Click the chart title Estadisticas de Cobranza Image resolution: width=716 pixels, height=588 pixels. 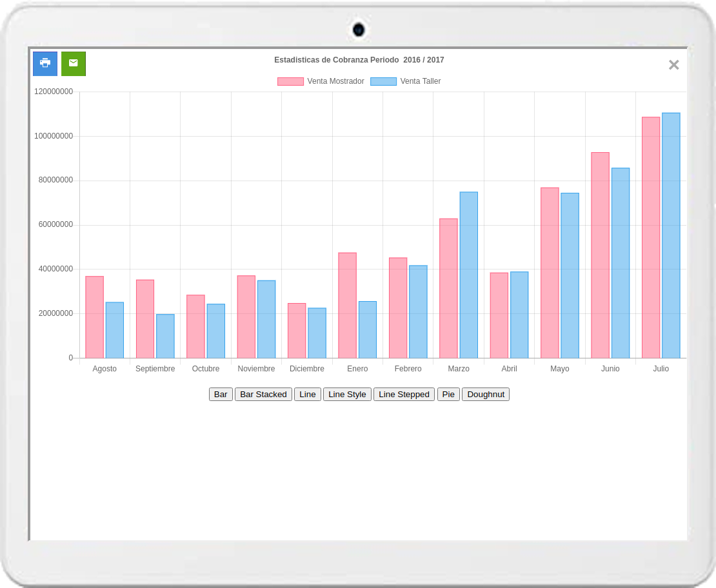(359, 60)
